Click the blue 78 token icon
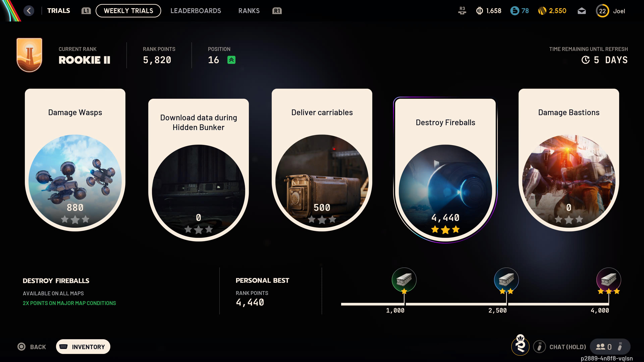644x362 pixels. tap(515, 11)
